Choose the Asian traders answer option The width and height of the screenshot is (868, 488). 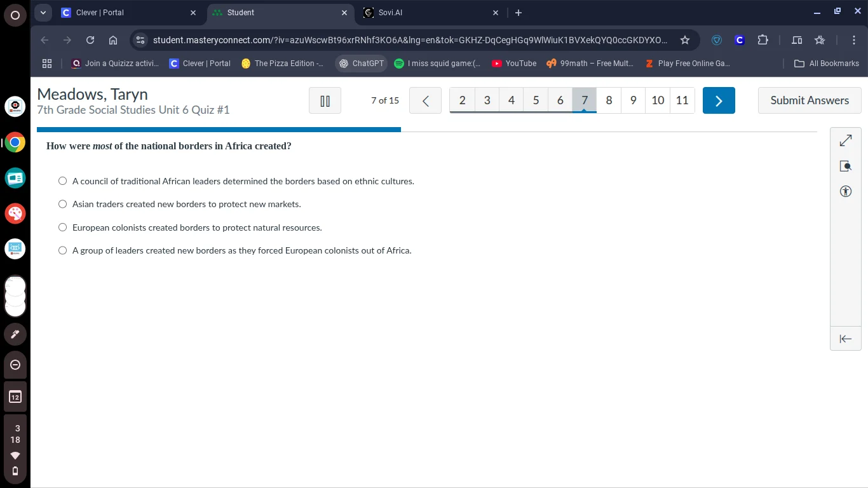click(x=62, y=204)
